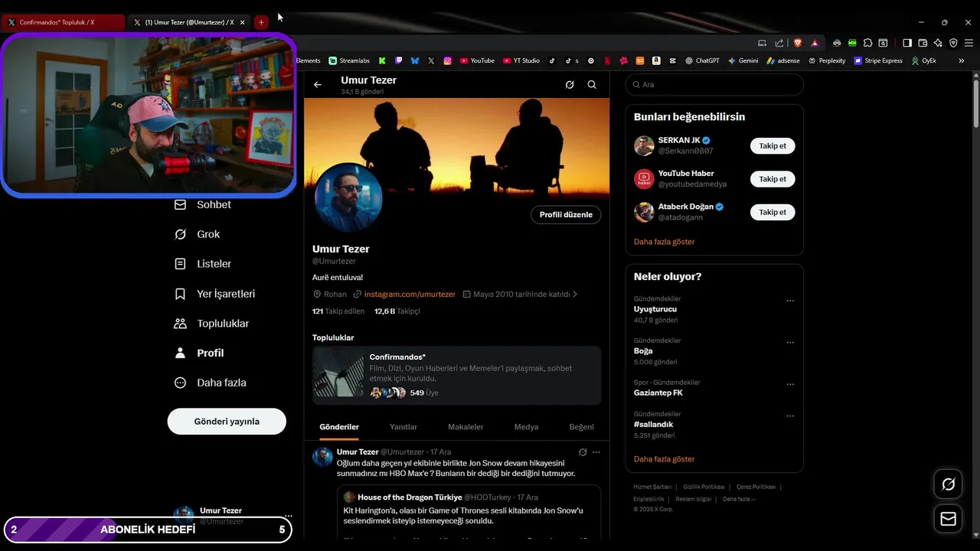Screen dimensions: 980x551
Task: Open the Confirmandos* community card
Action: [x=456, y=375]
